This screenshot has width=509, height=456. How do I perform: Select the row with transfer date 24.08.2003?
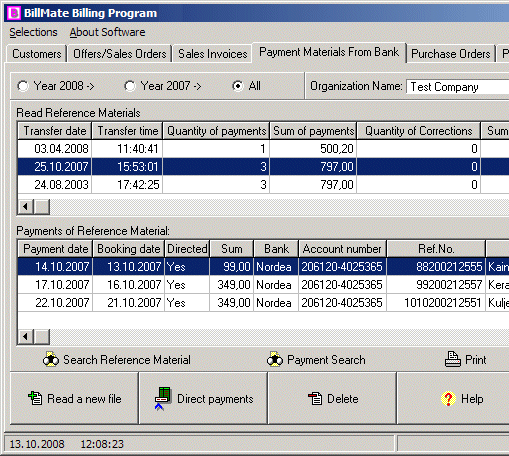pos(263,185)
